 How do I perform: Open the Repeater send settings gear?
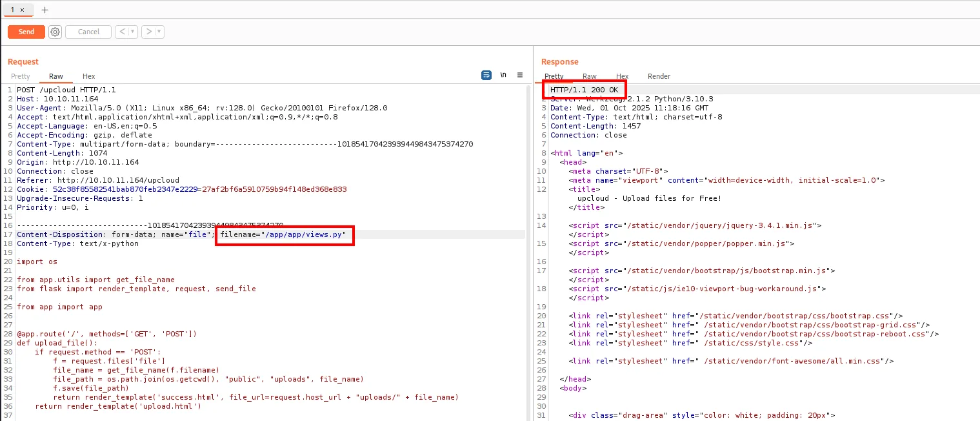(x=55, y=32)
